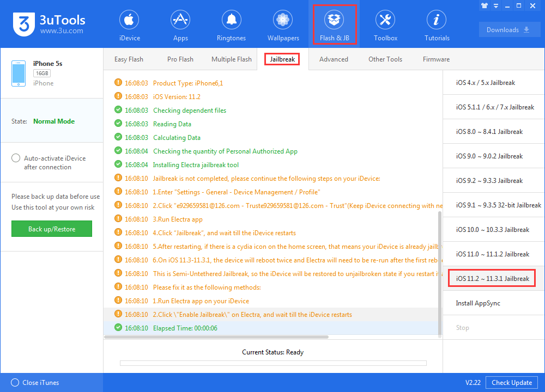Switch to the Pro Flash tab
The width and height of the screenshot is (545, 392).
pyautogui.click(x=180, y=59)
